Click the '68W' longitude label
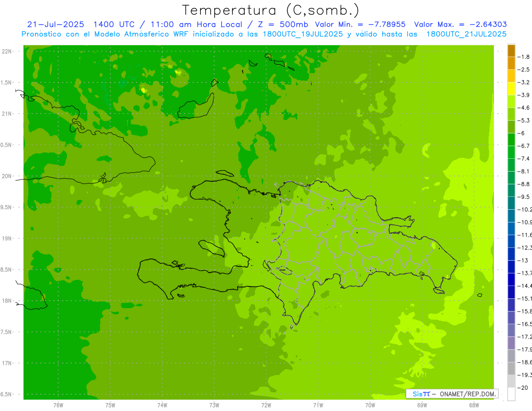 [x=474, y=405]
